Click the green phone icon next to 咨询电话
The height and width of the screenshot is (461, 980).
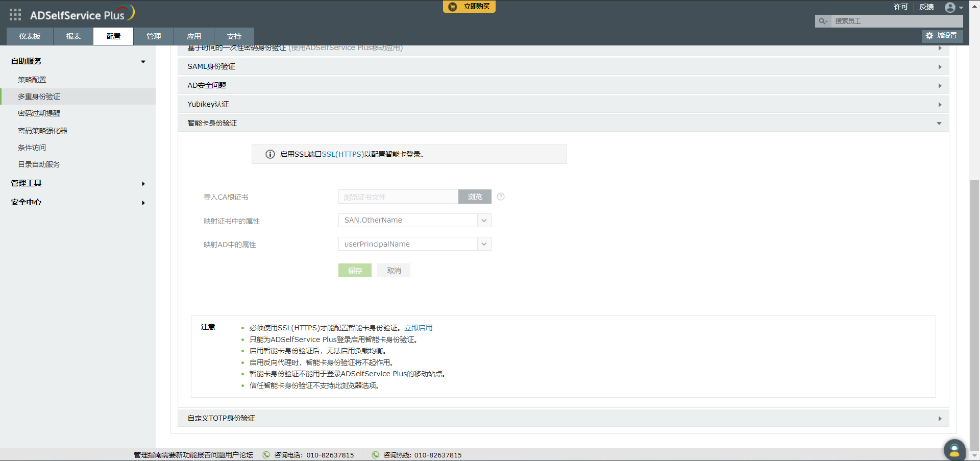click(266, 455)
